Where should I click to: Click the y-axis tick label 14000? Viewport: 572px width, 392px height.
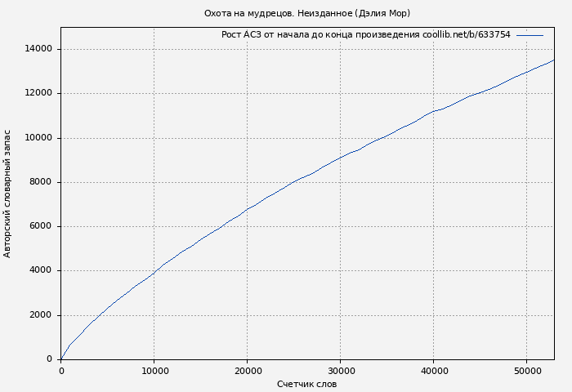click(x=38, y=49)
